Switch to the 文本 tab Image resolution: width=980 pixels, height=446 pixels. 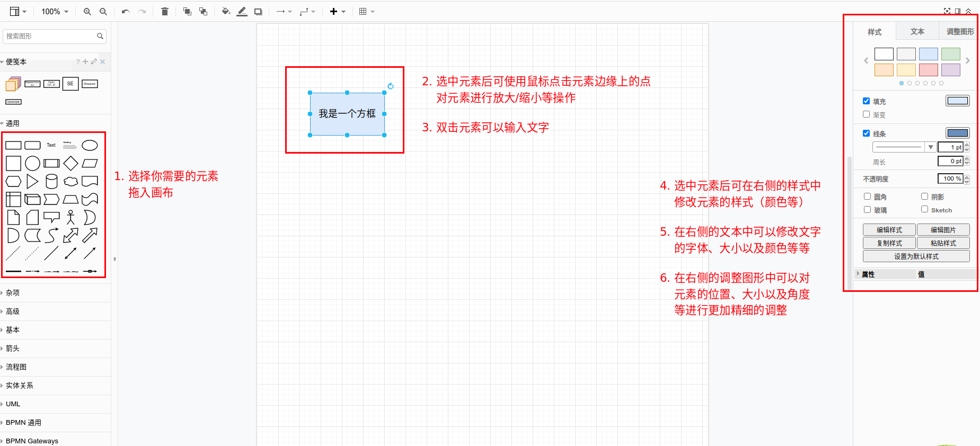click(x=917, y=32)
